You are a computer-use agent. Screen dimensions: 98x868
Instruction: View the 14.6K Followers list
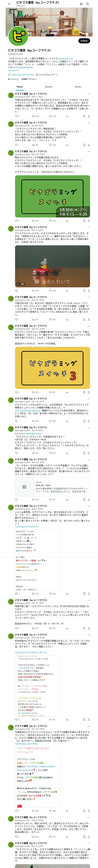29,79
